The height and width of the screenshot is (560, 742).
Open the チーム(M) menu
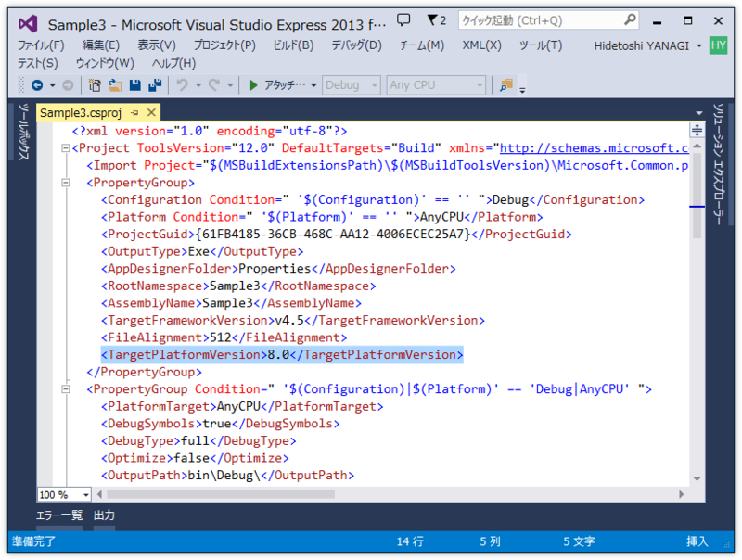click(x=422, y=45)
